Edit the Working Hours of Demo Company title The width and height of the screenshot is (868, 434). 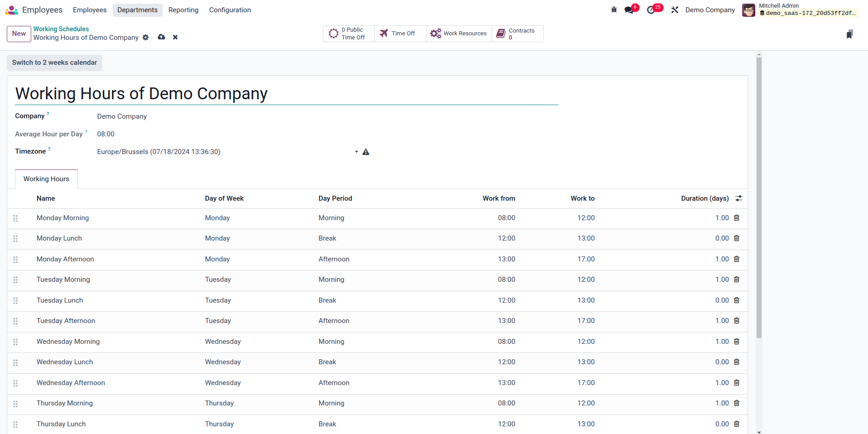click(287, 94)
